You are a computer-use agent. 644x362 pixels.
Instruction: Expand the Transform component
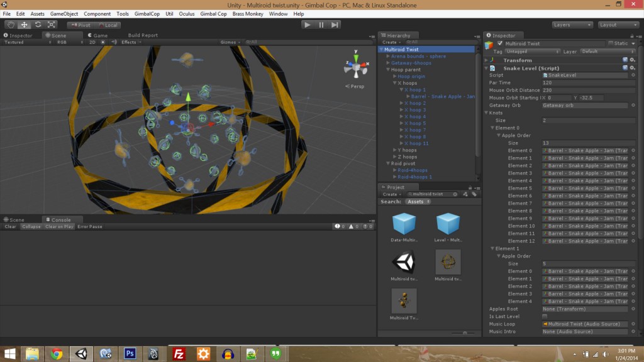pyautogui.click(x=486, y=60)
